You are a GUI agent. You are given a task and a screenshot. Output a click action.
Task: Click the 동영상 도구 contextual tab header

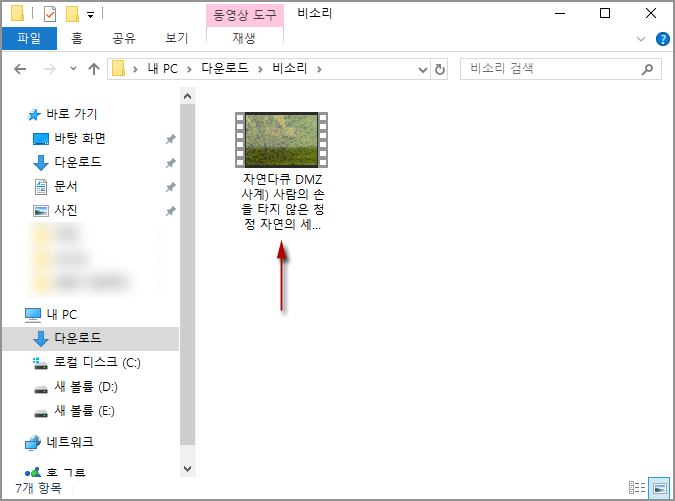pyautogui.click(x=245, y=15)
